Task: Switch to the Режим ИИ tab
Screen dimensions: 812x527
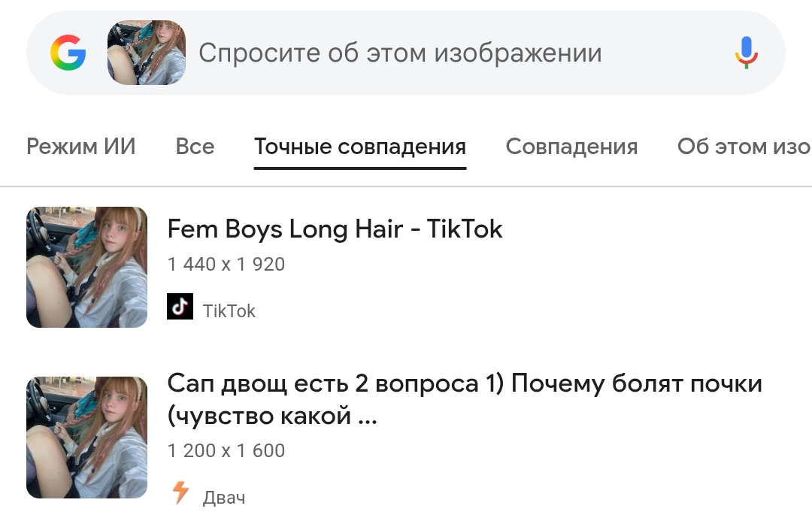Action: point(81,147)
